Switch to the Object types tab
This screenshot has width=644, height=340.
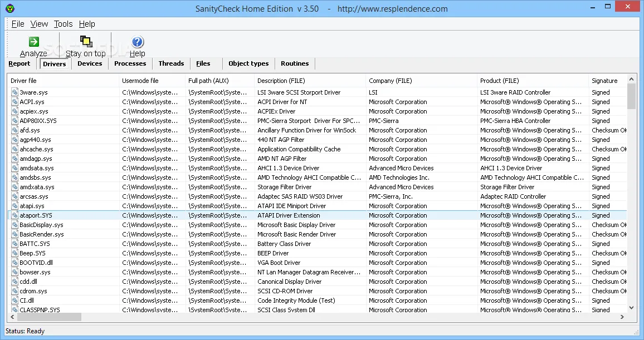(x=248, y=63)
